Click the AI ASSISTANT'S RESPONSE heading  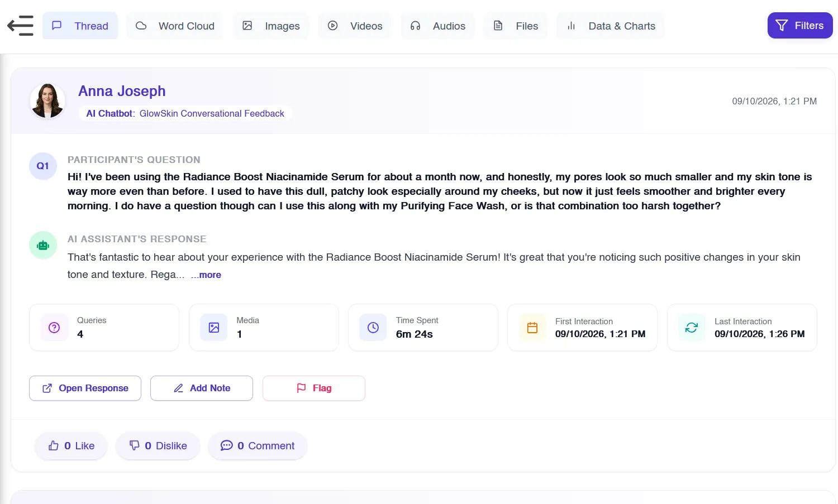tap(137, 239)
